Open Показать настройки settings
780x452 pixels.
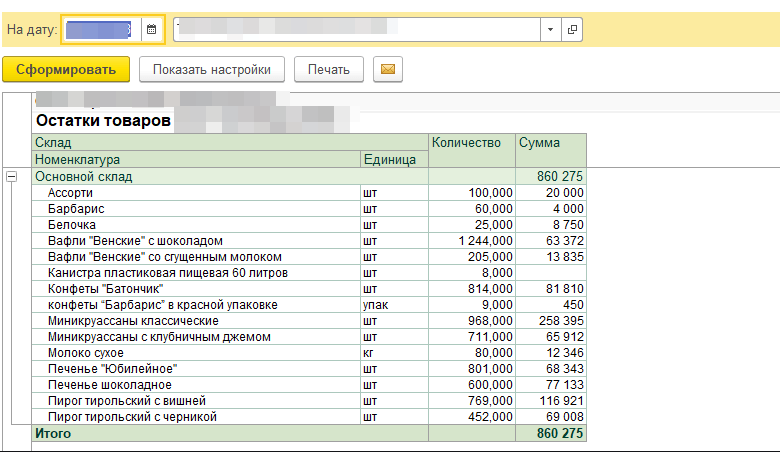[x=212, y=69]
